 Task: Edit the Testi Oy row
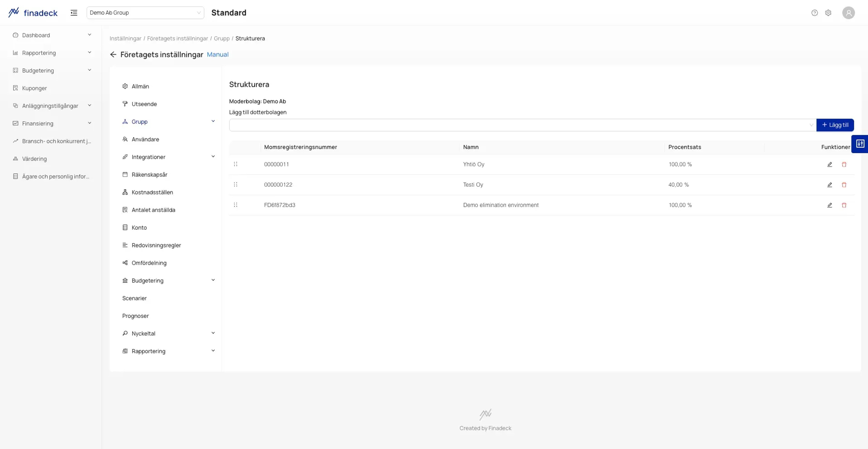click(830, 185)
